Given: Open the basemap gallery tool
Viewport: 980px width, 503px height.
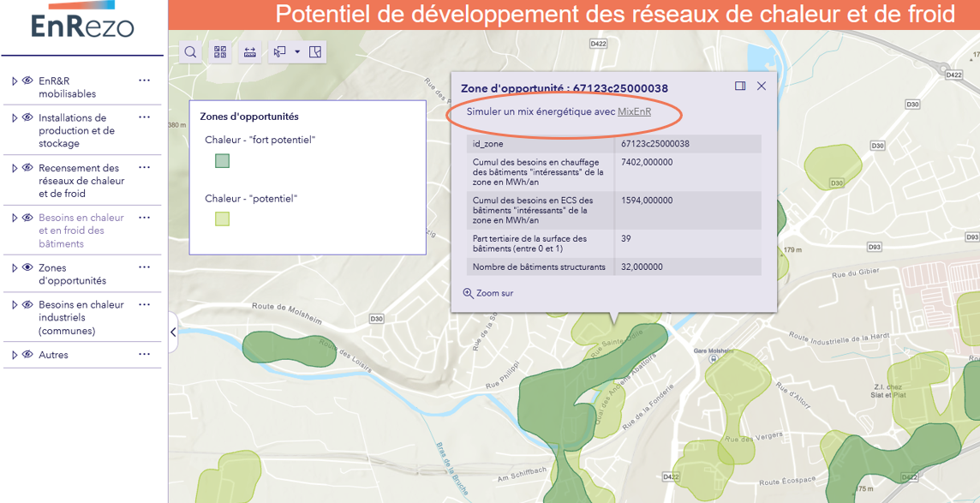Looking at the screenshot, I should (x=220, y=51).
